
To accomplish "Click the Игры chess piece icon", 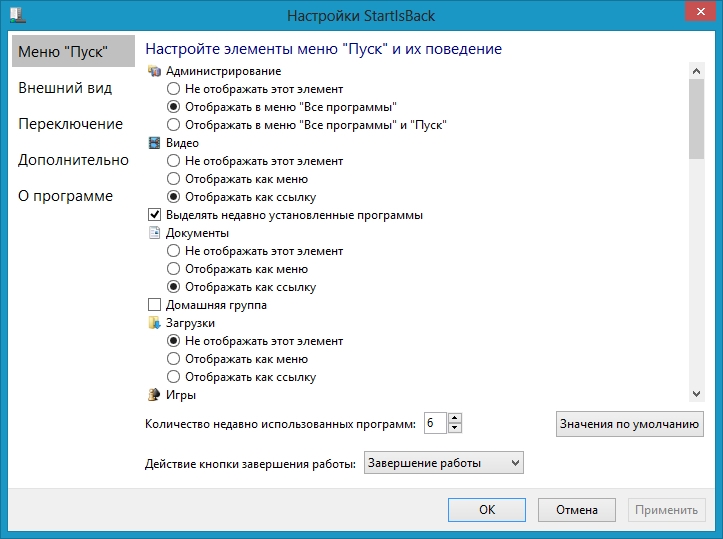I will [154, 395].
